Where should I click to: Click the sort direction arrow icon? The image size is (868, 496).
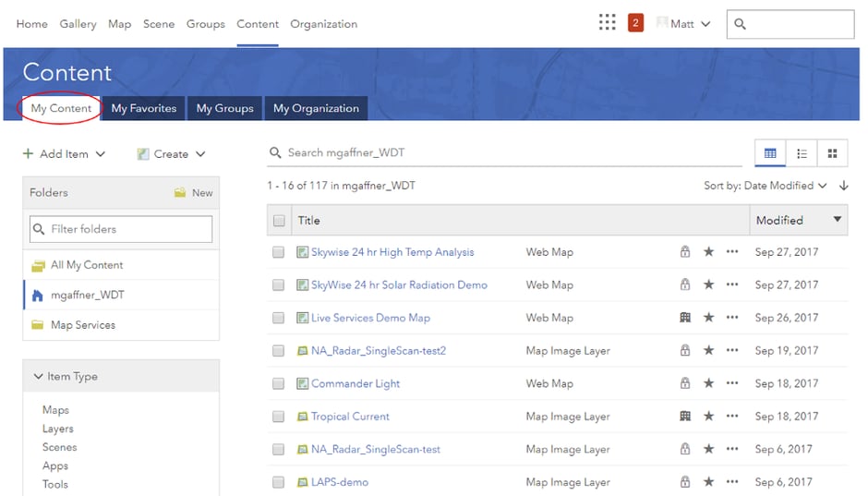pos(843,186)
